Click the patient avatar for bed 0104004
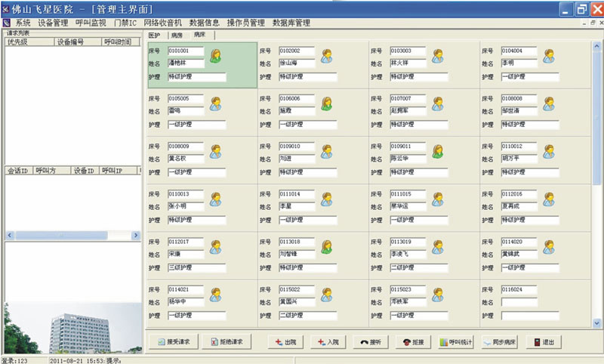 (549, 56)
